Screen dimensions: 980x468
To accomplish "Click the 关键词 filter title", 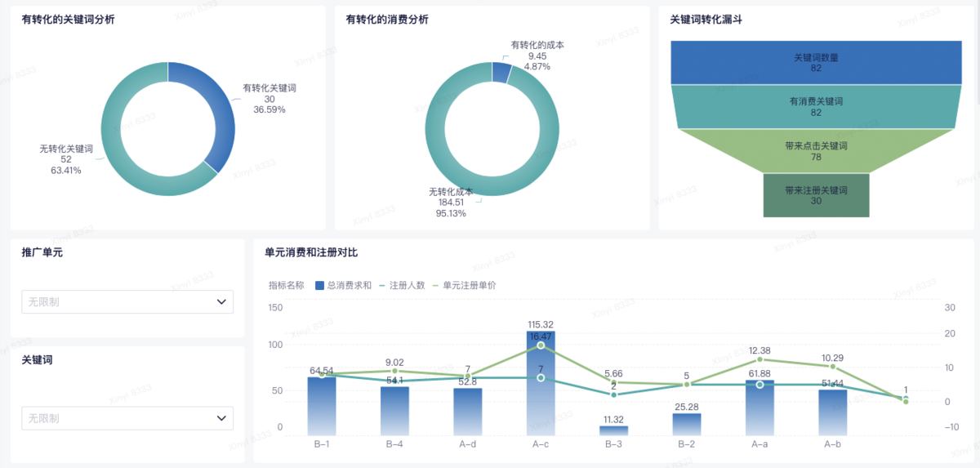I will point(38,359).
